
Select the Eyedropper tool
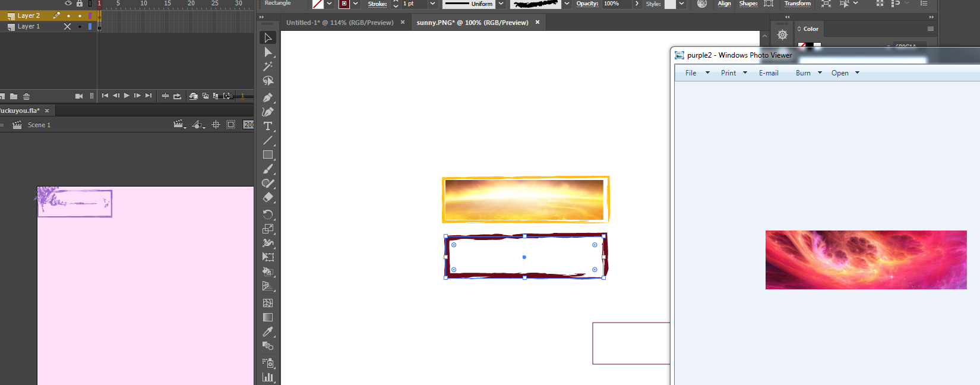(x=268, y=332)
